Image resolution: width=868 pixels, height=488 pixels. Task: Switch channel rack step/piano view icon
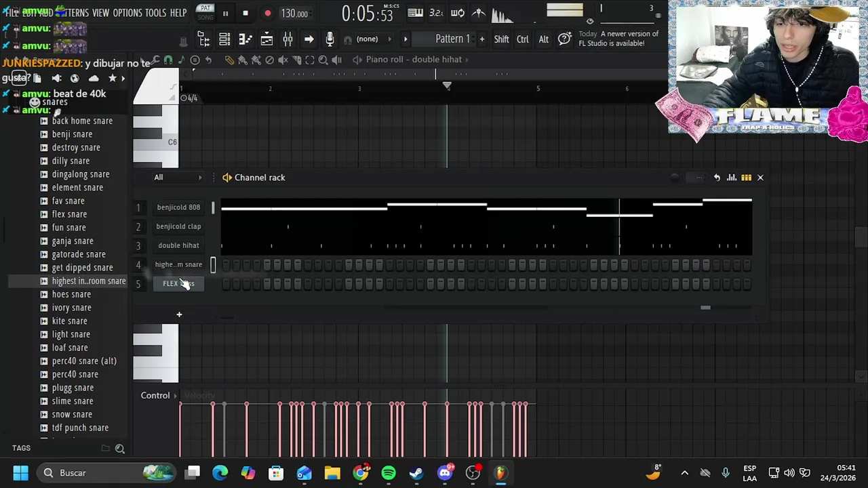(x=746, y=178)
